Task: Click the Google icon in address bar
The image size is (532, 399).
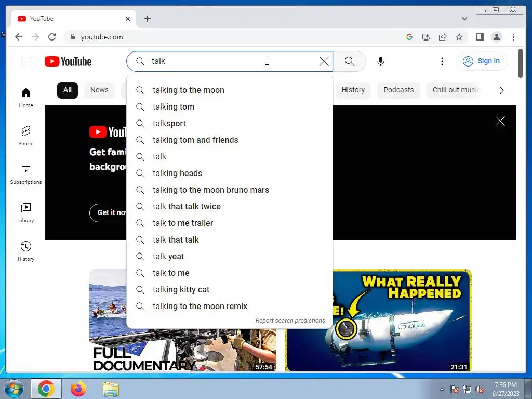Action: click(409, 37)
